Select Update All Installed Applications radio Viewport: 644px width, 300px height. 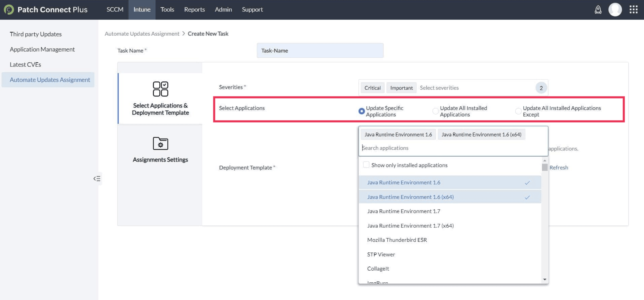435,111
